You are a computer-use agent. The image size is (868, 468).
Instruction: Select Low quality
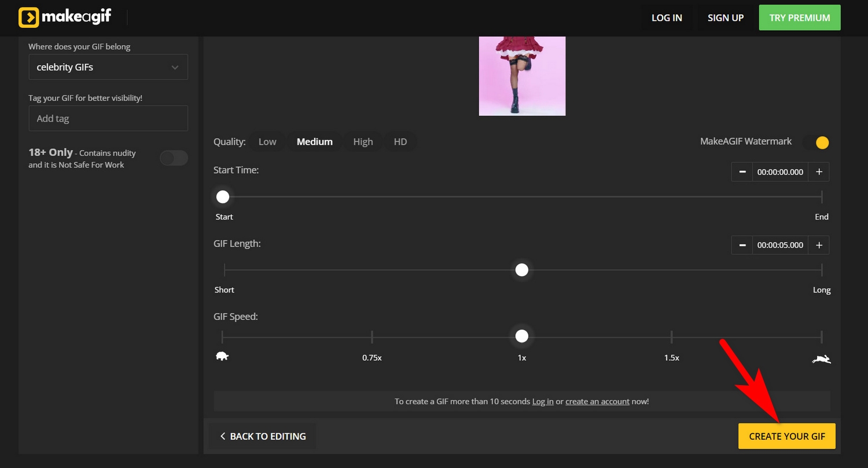pyautogui.click(x=267, y=142)
